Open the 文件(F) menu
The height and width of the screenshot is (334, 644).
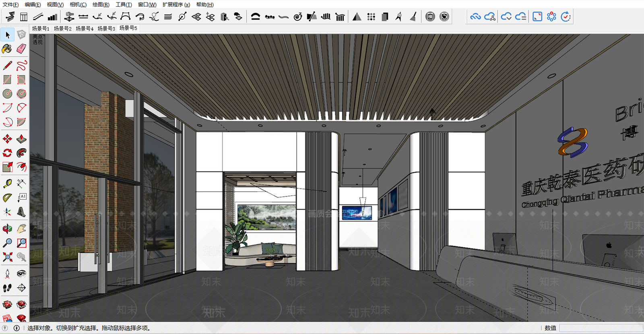[10, 4]
